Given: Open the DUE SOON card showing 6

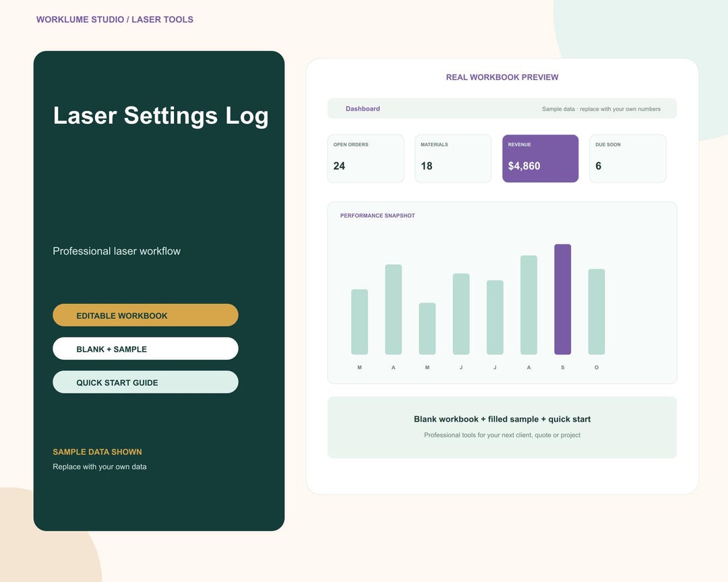Looking at the screenshot, I should pos(628,159).
